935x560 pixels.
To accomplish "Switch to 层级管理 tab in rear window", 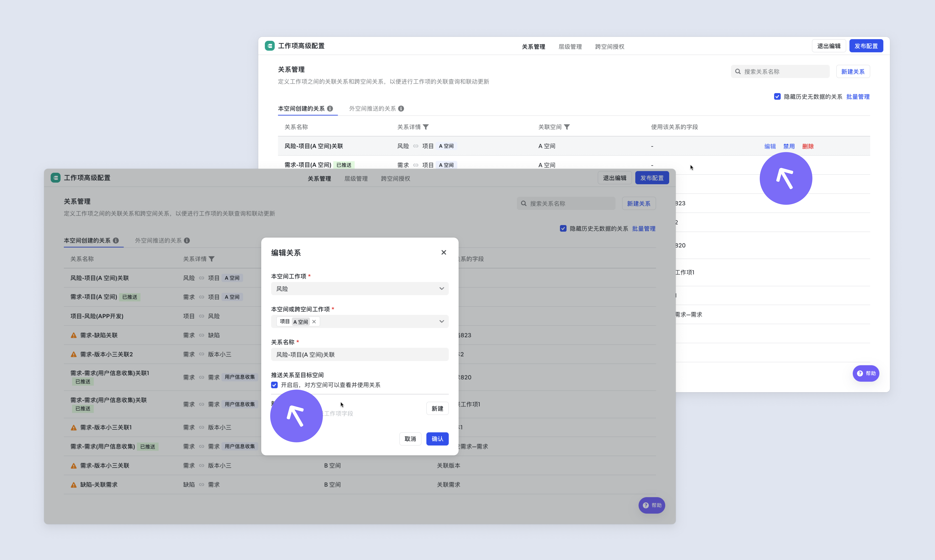I will [570, 47].
